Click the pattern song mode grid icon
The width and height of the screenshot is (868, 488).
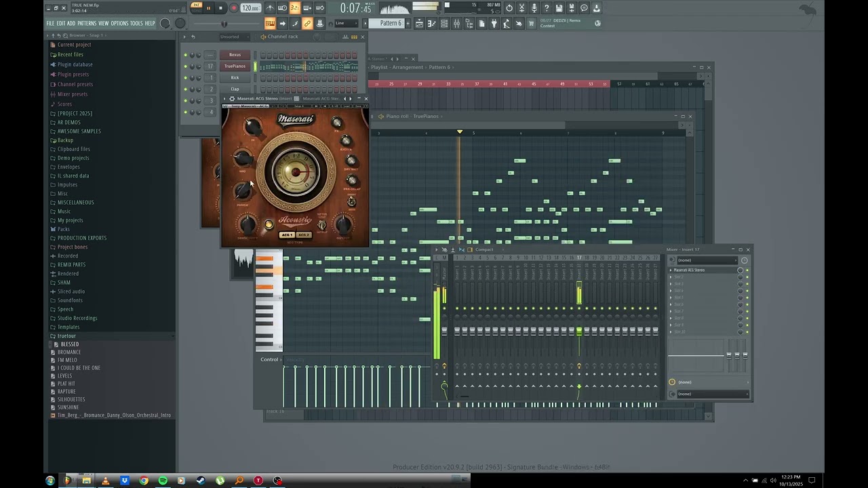click(x=270, y=24)
